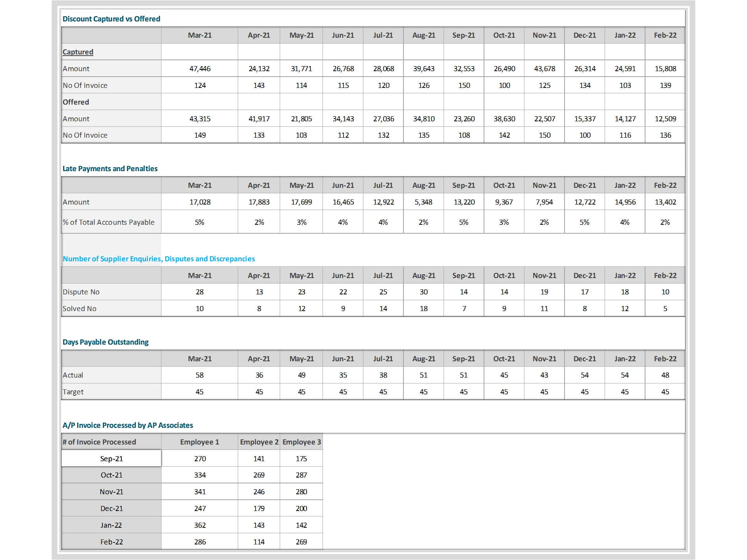Click A/P Invoice Processed by AP Associates heading
Screen dimensions: 747x560
pyautogui.click(x=128, y=425)
